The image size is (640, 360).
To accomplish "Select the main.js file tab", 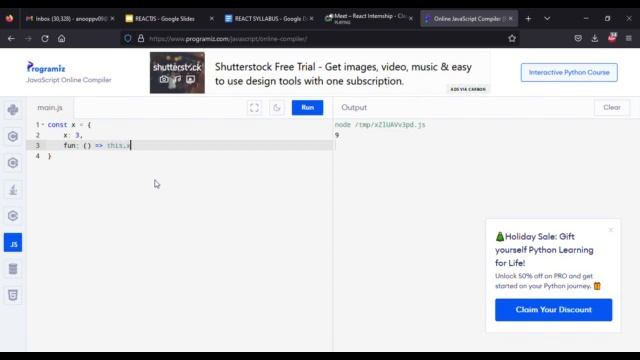I will pyautogui.click(x=50, y=108).
